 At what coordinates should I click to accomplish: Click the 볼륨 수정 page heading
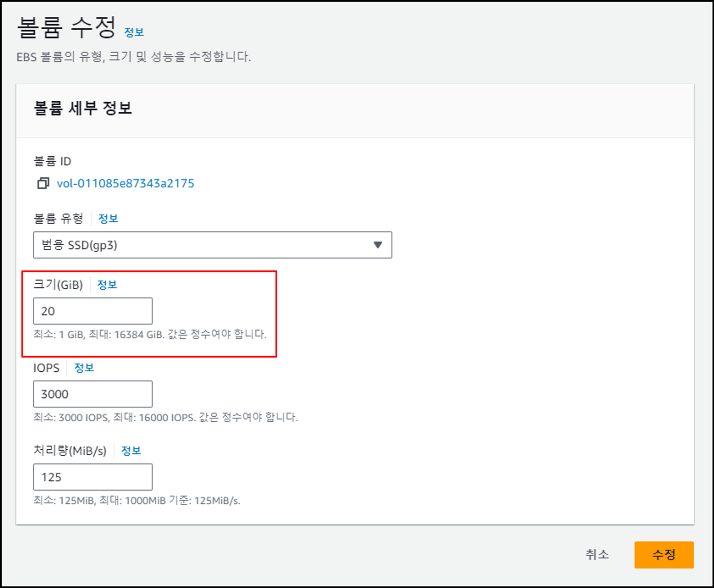point(67,27)
